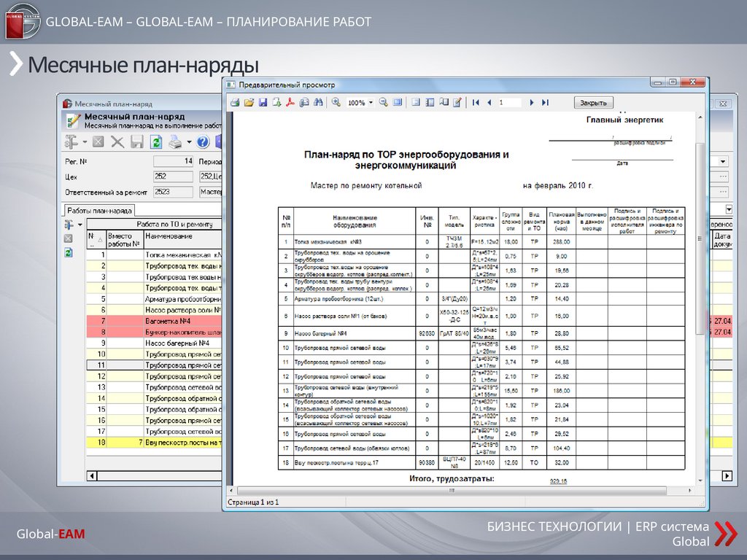
Task: Export report to PDF
Action: pyautogui.click(x=290, y=103)
